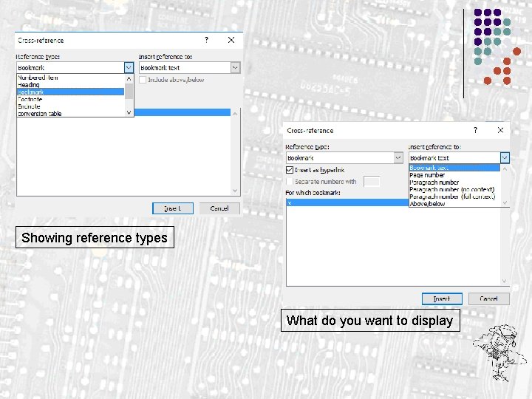Screen dimensions: 532x399
Task: Open Reference type dropdown arrow in right dialog
Action: tap(398, 158)
